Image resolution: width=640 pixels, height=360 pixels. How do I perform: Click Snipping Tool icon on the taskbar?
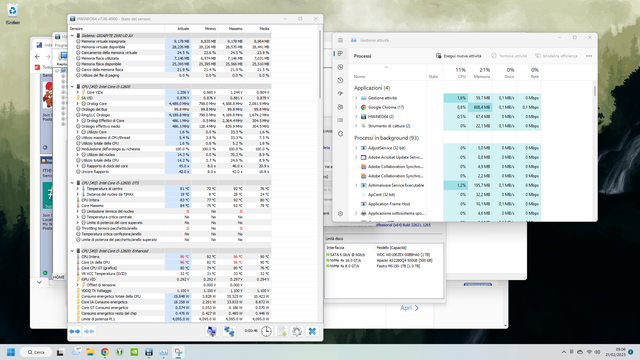tap(178, 352)
